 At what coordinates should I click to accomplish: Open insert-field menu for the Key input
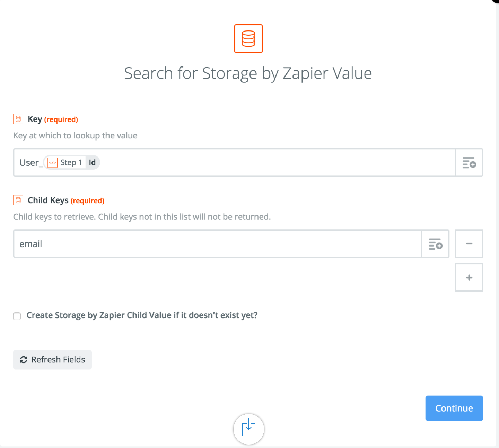(469, 162)
